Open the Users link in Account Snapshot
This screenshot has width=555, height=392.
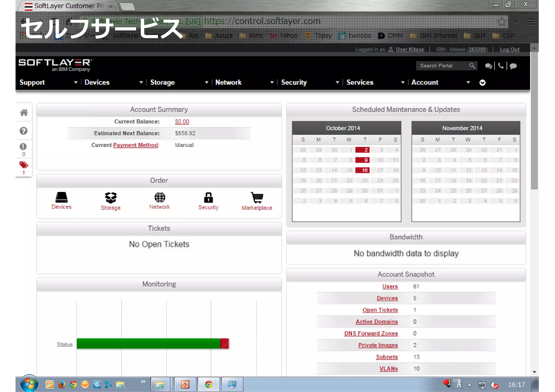(390, 286)
